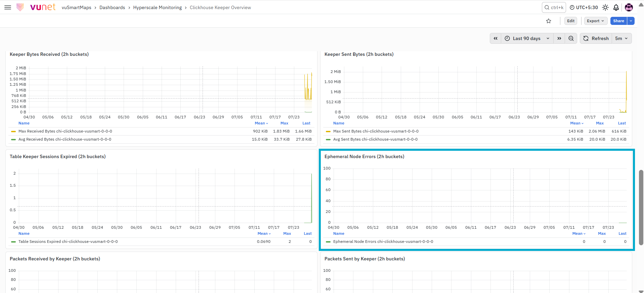
Task: Go to Dashboards breadcrumb
Action: (112, 7)
